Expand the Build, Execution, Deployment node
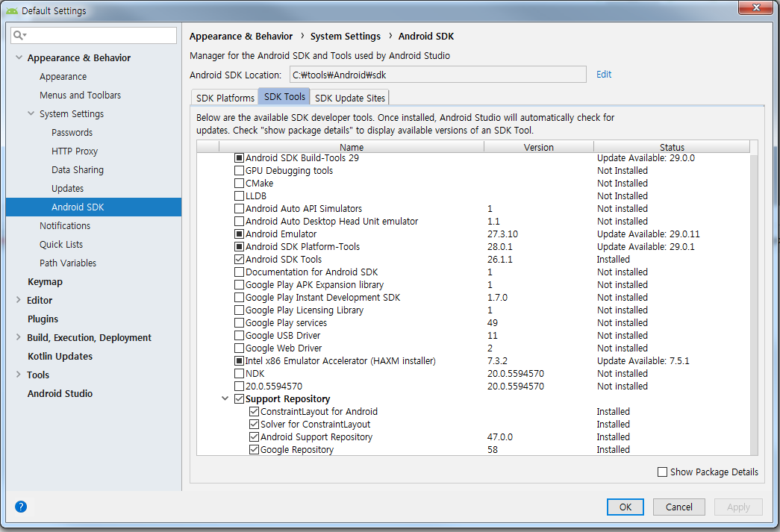Screen dimensions: 780x532 [19, 337]
